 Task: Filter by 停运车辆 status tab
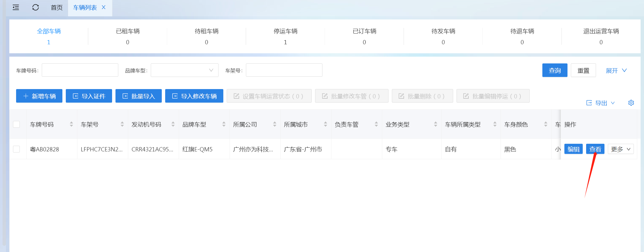coord(285,36)
